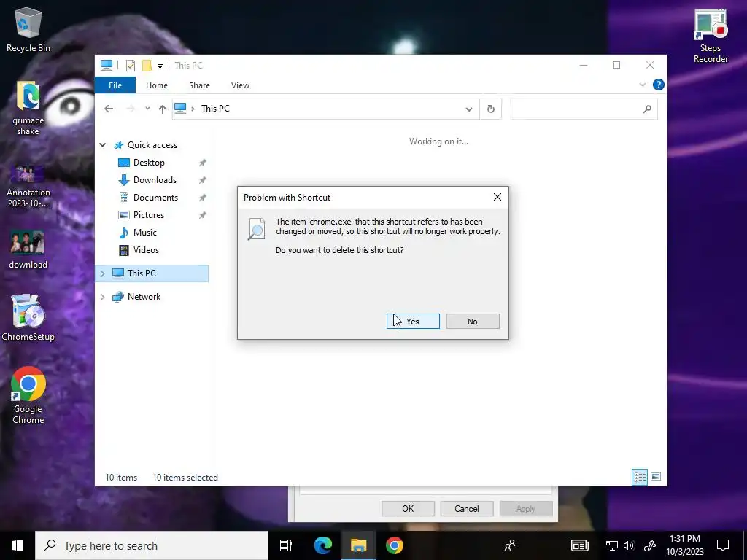
Task: Launch Microsoft Edge from taskbar
Action: [x=323, y=545]
